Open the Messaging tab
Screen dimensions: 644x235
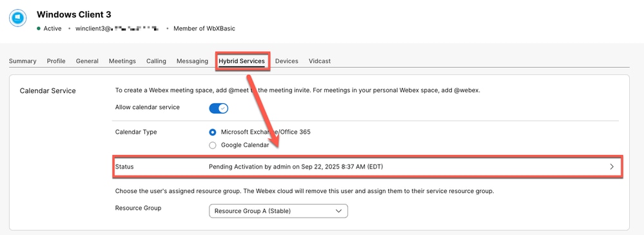[x=192, y=61]
